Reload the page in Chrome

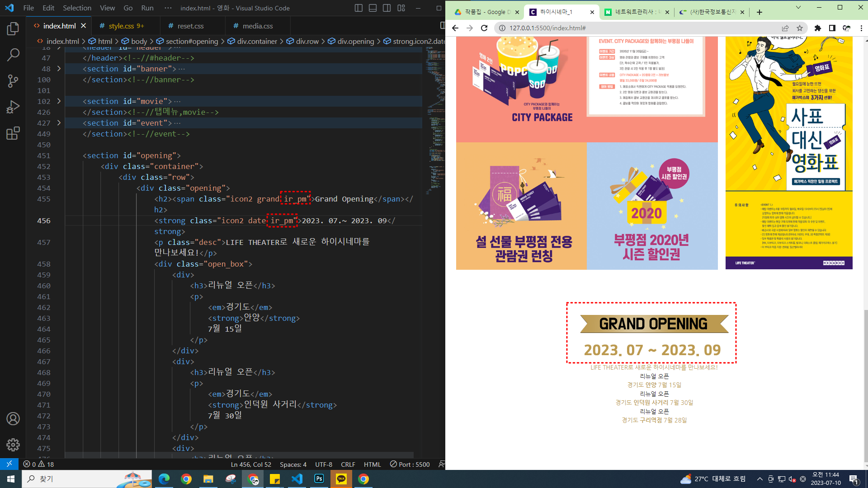point(484,28)
